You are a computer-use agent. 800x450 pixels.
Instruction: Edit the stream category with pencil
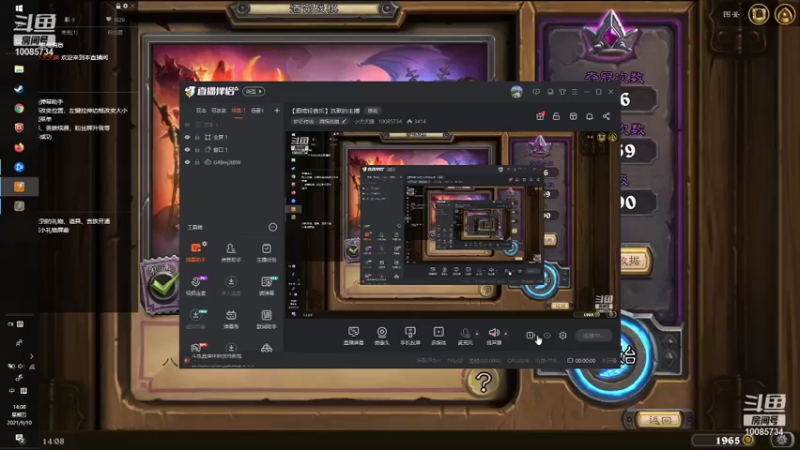pos(344,121)
